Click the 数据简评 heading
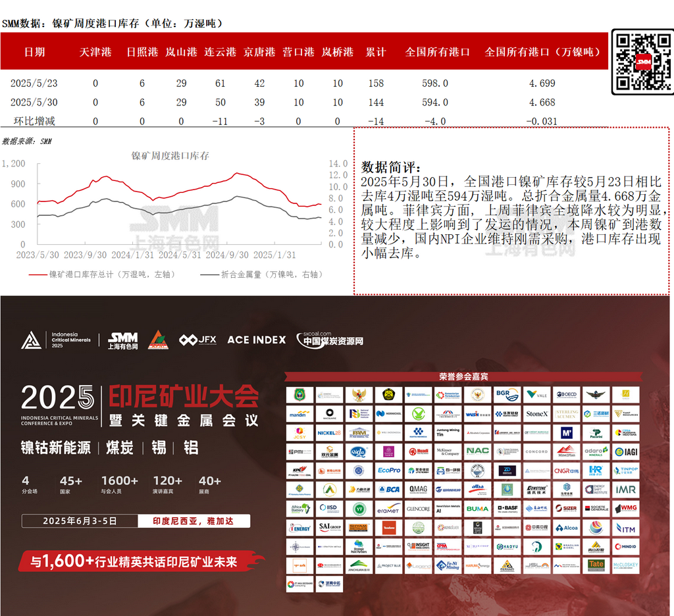 (x=391, y=167)
